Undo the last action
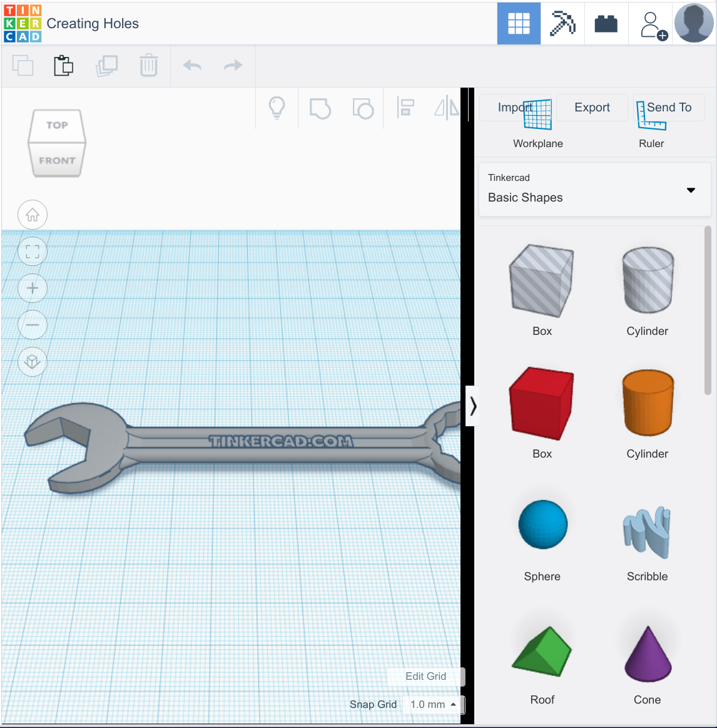The image size is (717, 728). tap(192, 66)
